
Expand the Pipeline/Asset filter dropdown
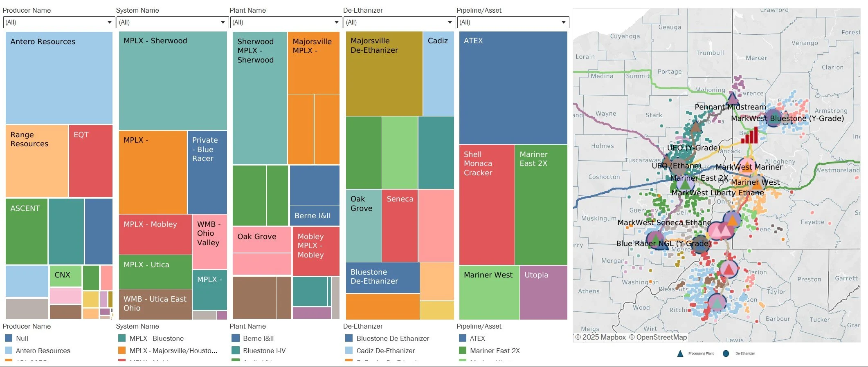(513, 22)
